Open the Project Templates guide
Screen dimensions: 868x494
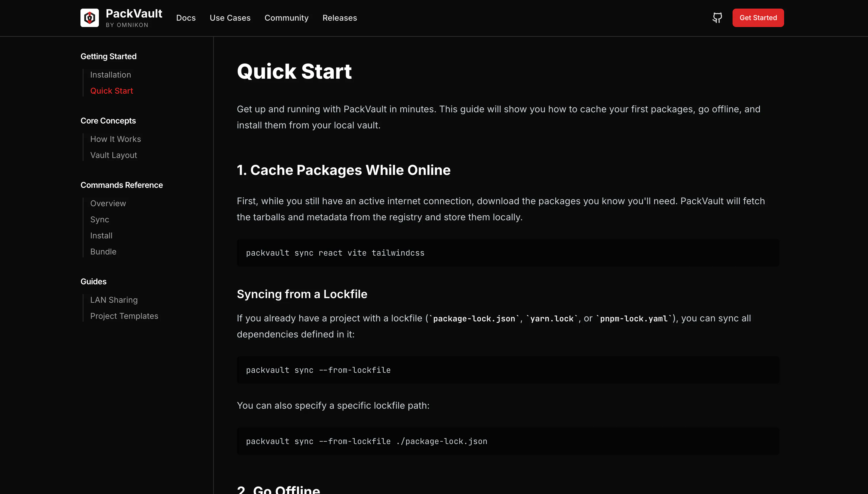(x=124, y=316)
